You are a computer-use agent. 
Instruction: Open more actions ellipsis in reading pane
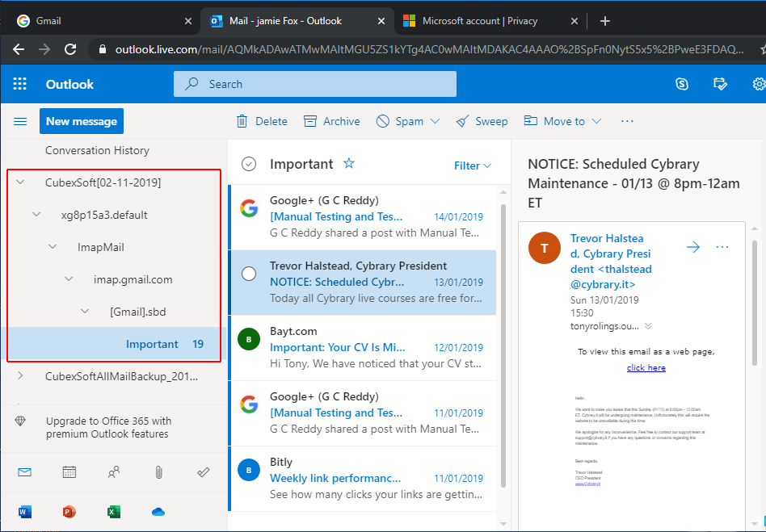pos(722,247)
